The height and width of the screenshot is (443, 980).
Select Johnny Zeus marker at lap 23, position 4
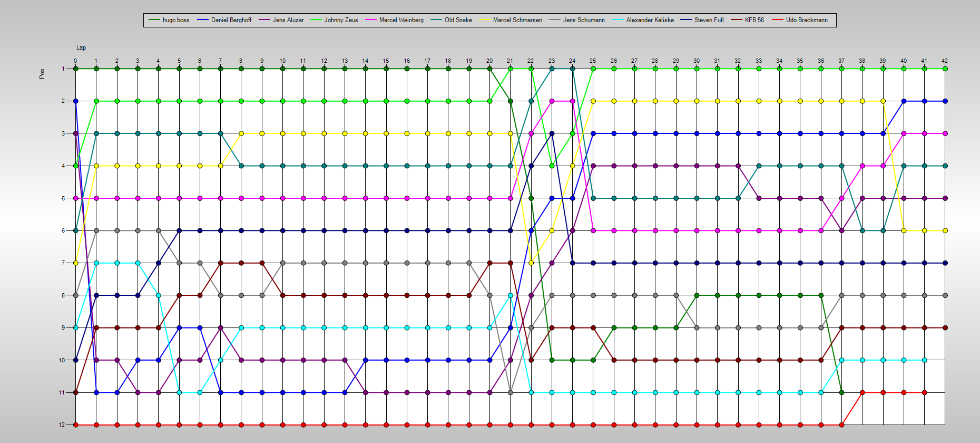[552, 166]
